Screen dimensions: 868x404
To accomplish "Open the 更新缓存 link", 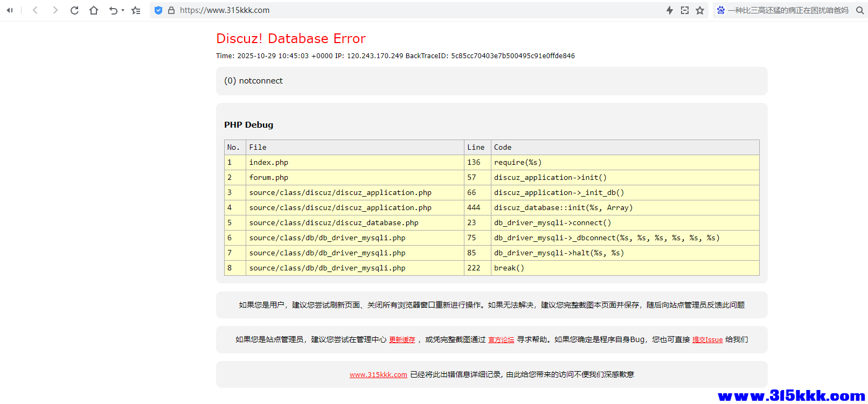I will [x=402, y=340].
